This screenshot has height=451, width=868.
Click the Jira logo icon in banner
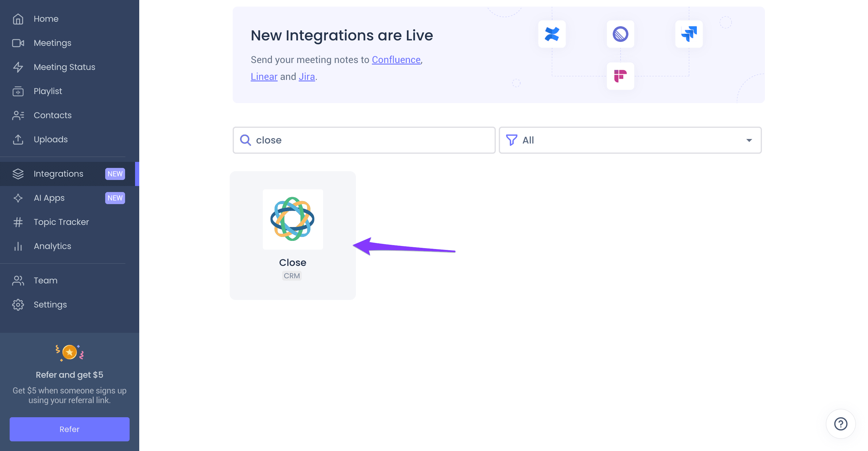(689, 34)
